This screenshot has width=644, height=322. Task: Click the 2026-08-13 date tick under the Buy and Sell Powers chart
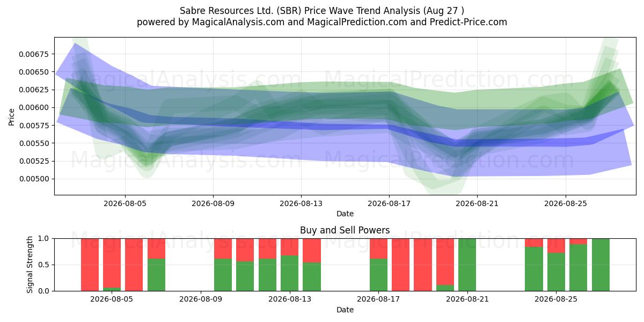290,299
